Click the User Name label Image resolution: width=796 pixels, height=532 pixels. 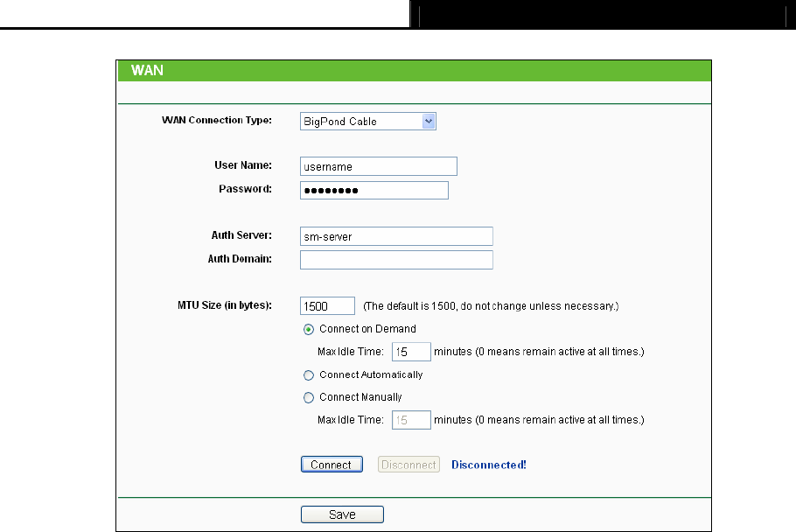point(243,165)
